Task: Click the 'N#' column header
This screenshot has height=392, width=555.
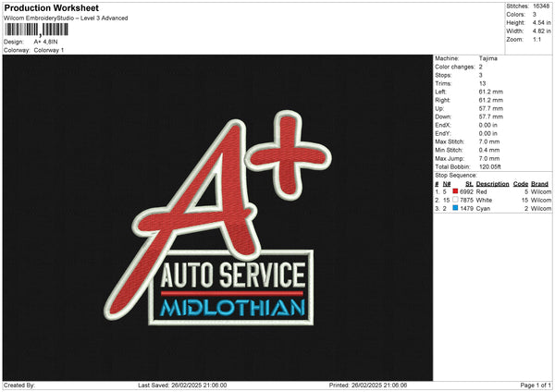Action: coord(447,184)
